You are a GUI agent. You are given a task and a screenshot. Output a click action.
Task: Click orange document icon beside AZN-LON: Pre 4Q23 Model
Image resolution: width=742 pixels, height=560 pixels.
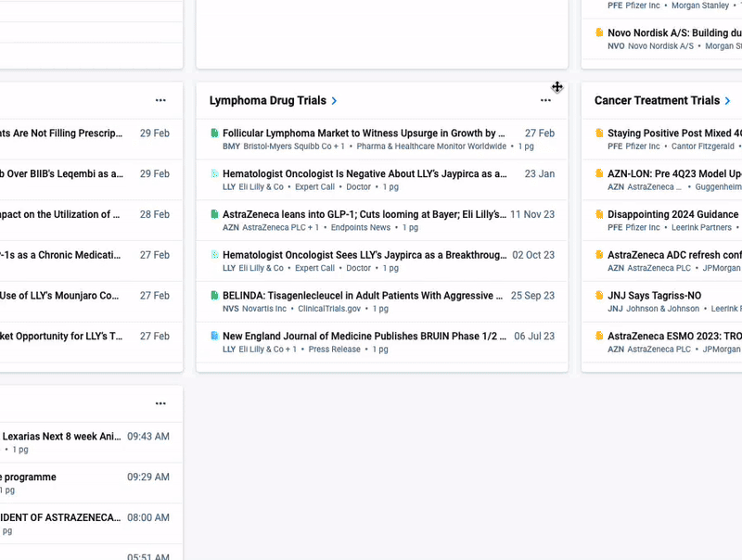pyautogui.click(x=599, y=173)
